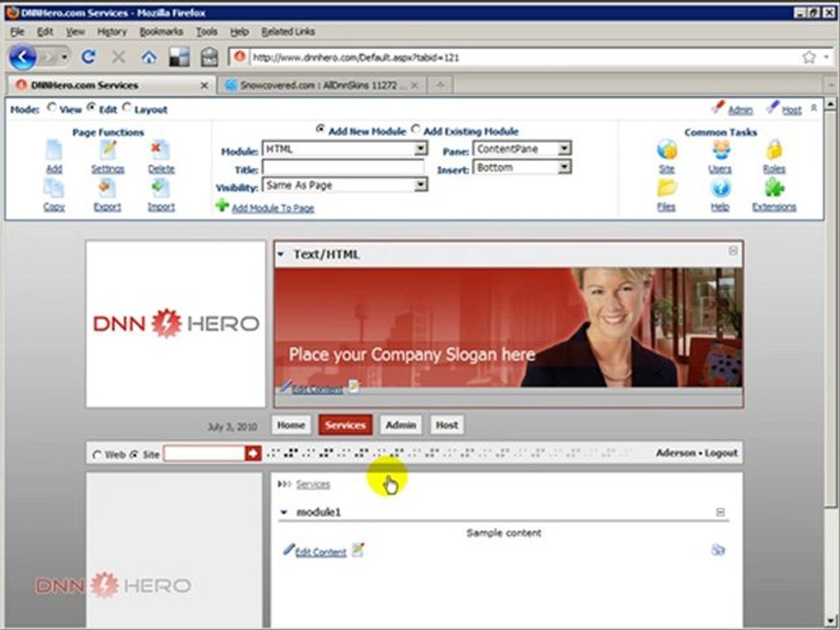This screenshot has width=840, height=630.
Task: Click the Host navigation menu button
Action: (x=447, y=425)
